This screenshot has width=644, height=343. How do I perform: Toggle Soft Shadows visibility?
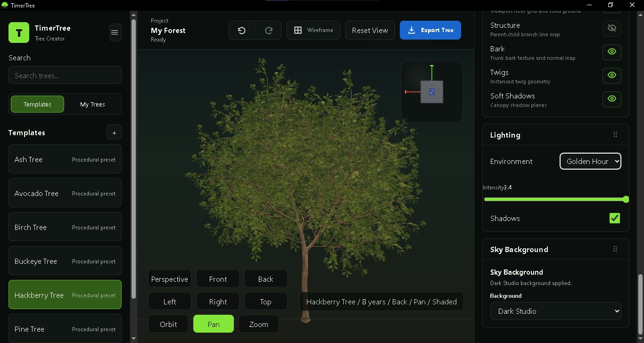click(x=612, y=99)
